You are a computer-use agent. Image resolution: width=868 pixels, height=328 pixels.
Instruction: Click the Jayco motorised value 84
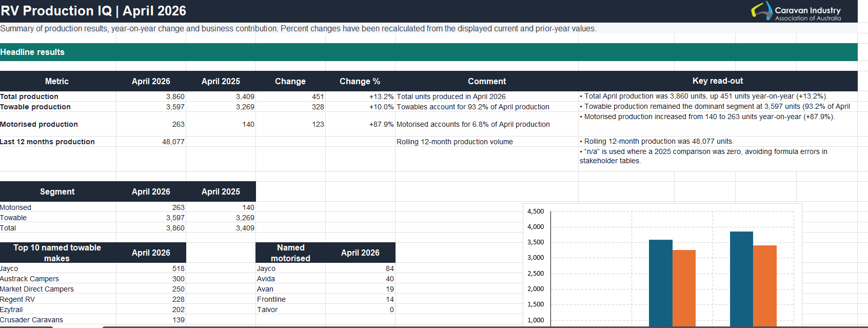[390, 268]
